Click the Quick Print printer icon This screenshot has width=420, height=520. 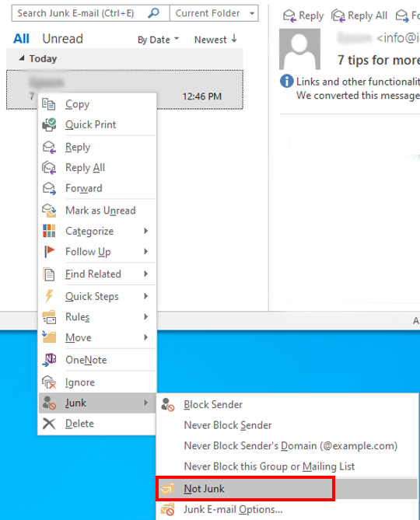tap(49, 124)
